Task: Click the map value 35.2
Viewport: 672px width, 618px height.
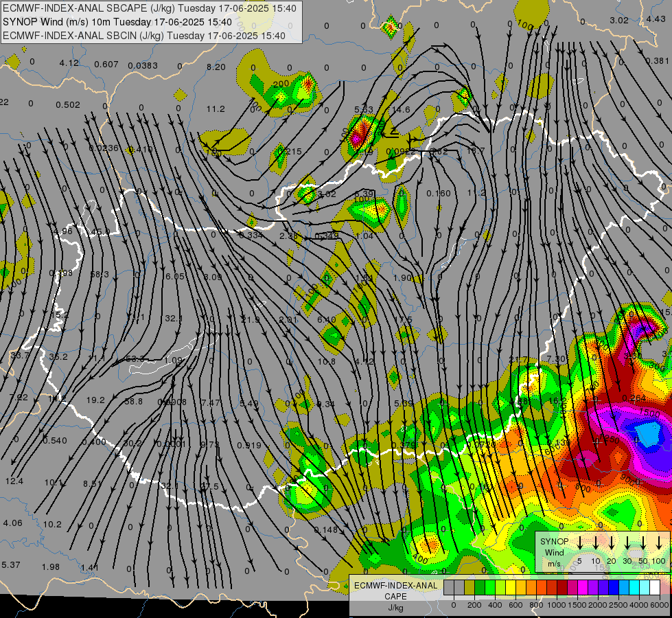Action: pos(58,357)
